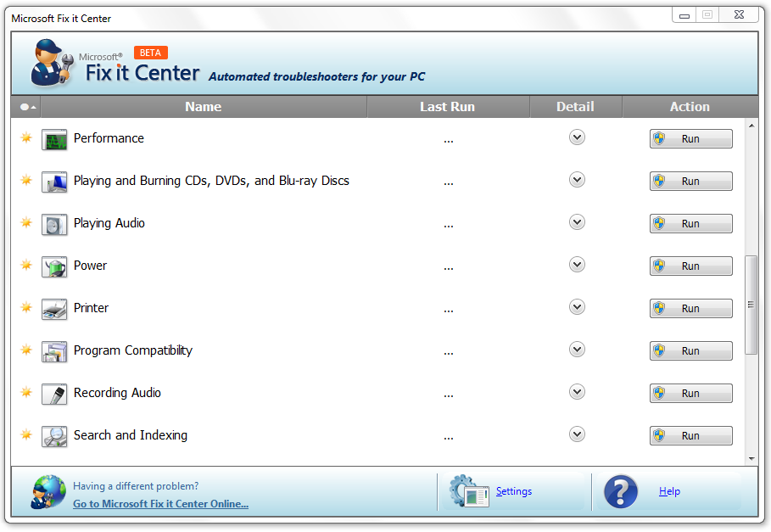Screen dimensions: 771x532
Task: Click the Playing Audio speaker icon
Action: coord(54,224)
